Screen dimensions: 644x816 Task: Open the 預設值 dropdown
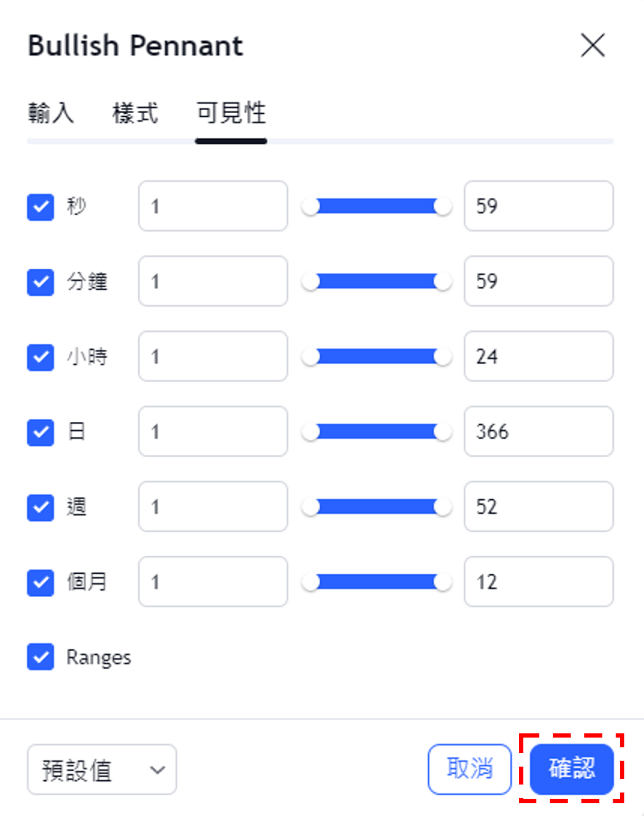tap(102, 770)
